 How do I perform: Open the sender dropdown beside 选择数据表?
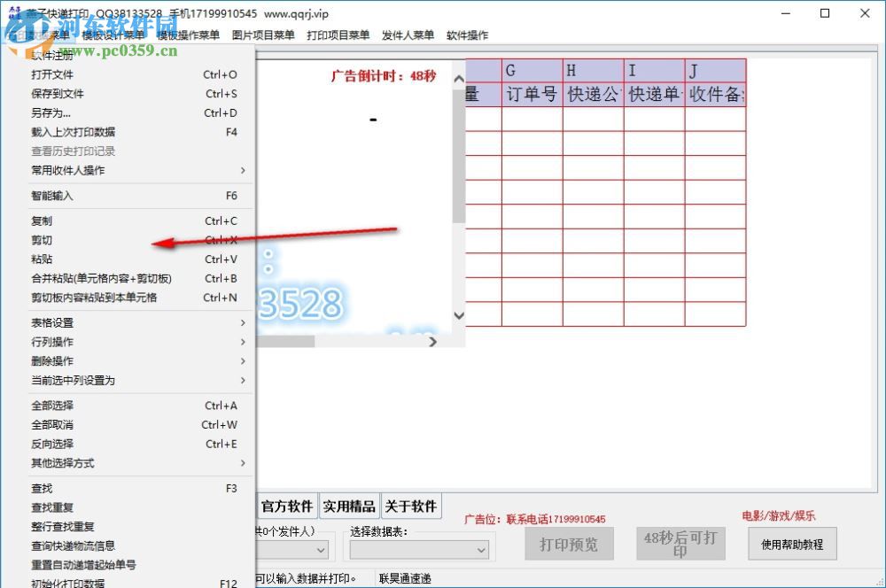click(x=292, y=550)
